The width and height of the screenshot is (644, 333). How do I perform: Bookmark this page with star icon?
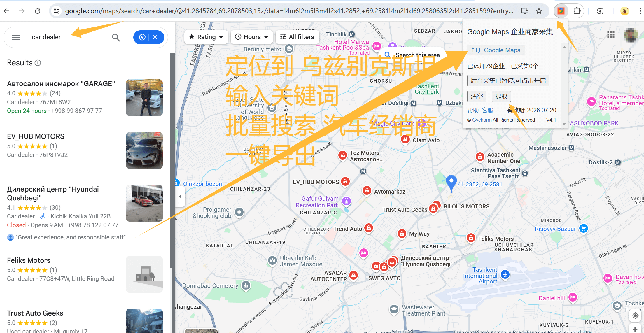coord(539,11)
